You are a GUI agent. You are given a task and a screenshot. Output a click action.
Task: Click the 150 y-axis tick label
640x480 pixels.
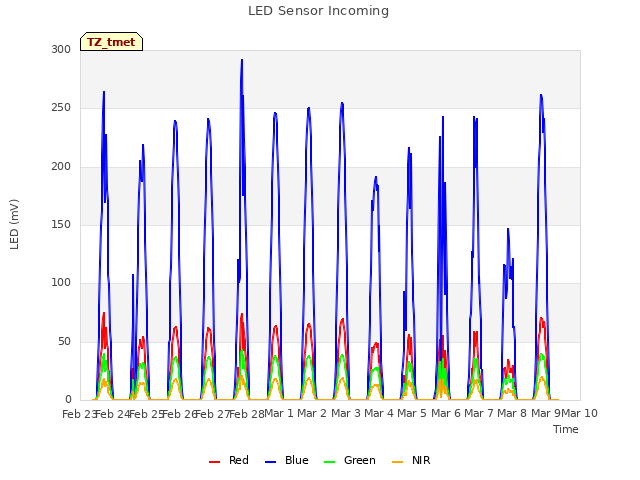[61, 224]
